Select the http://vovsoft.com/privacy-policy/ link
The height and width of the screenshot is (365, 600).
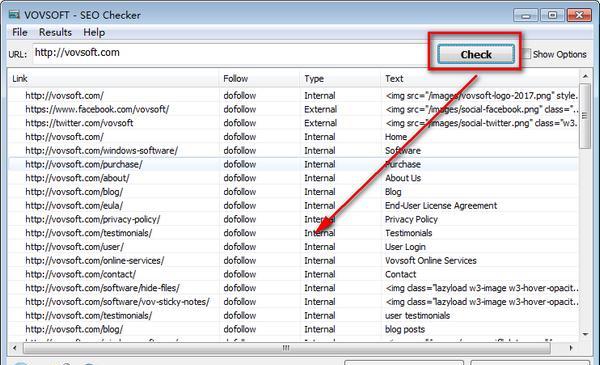(x=93, y=220)
